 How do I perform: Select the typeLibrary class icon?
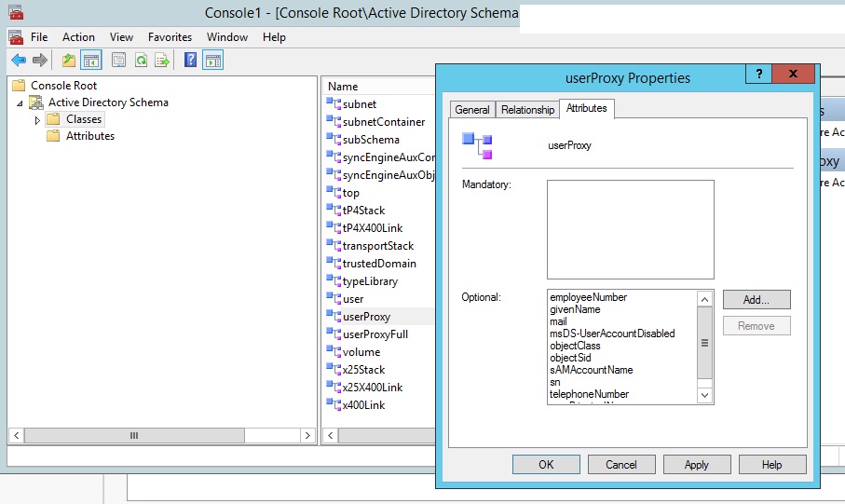(x=334, y=279)
